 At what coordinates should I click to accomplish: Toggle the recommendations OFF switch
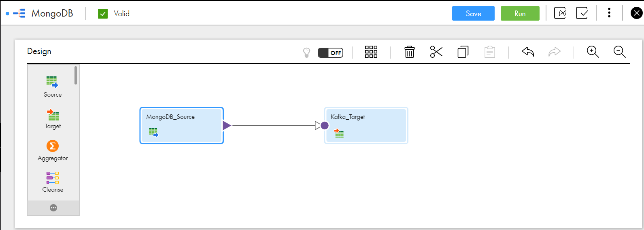point(330,53)
